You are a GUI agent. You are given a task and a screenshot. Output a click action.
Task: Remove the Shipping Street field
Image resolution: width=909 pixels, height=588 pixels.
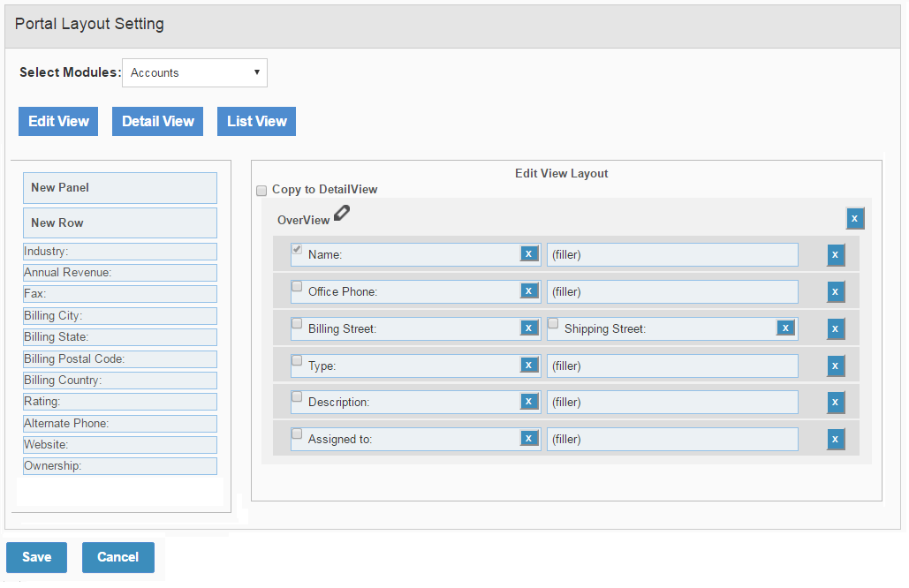784,328
